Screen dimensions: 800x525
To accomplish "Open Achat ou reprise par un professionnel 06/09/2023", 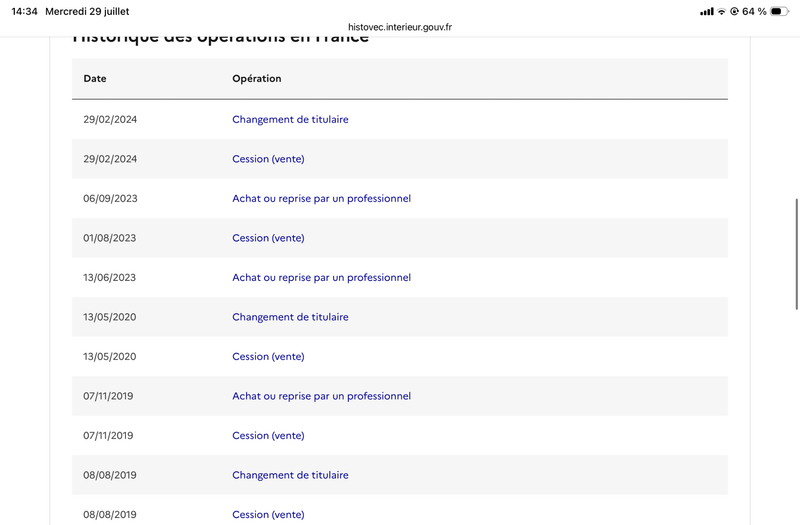I will [321, 198].
